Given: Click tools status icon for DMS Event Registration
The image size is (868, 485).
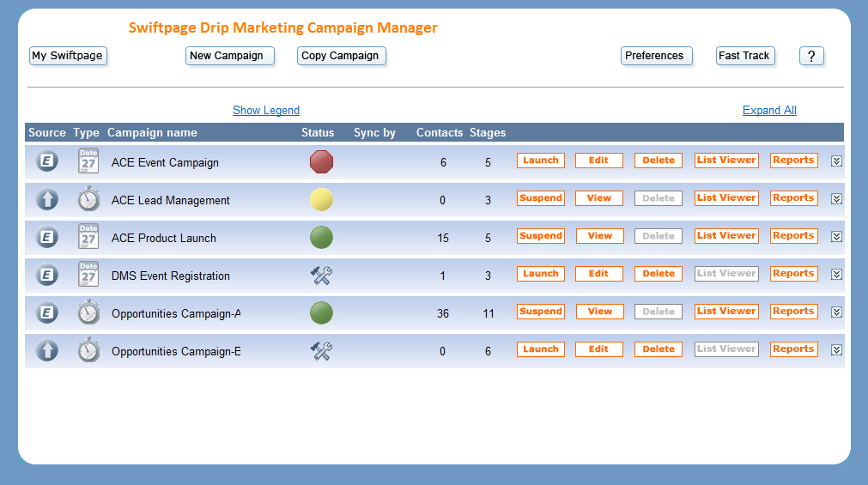Looking at the screenshot, I should (x=321, y=276).
